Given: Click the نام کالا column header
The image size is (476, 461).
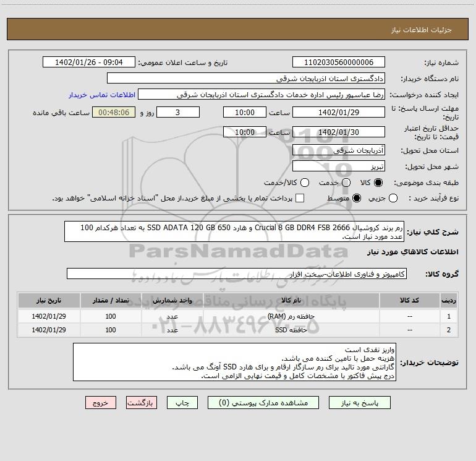Looking at the screenshot, I should point(291,301).
